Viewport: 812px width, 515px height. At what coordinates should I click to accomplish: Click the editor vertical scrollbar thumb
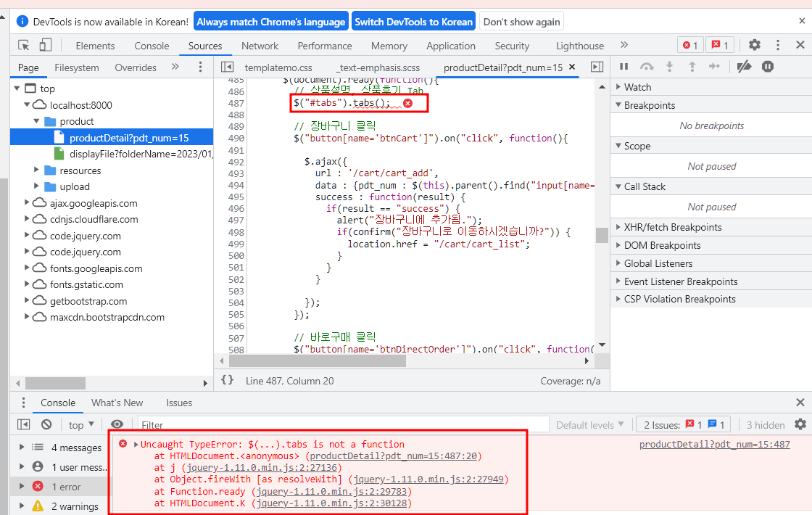click(602, 235)
